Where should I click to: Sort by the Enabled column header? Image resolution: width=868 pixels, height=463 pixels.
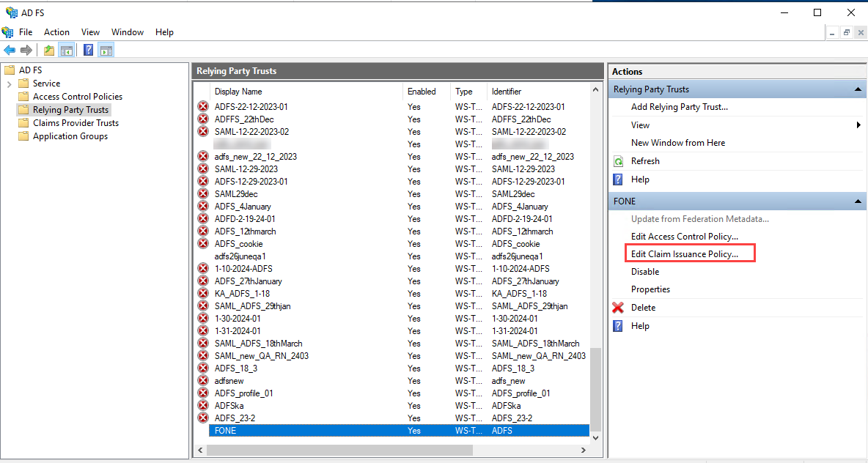427,92
